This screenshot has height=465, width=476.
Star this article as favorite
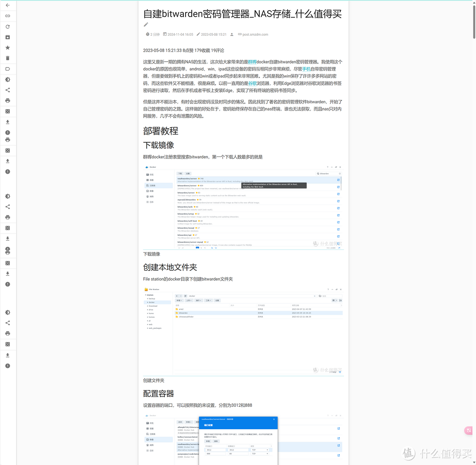(x=7, y=48)
